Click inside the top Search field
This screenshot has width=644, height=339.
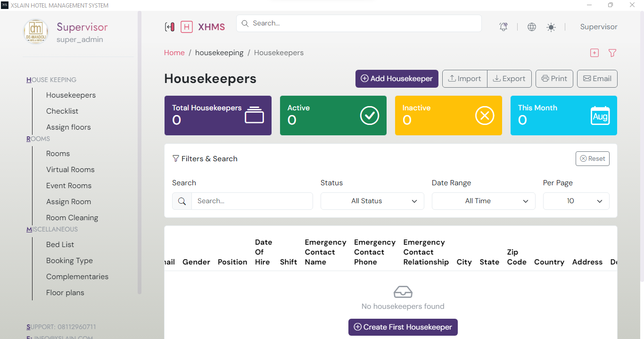pyautogui.click(x=358, y=23)
